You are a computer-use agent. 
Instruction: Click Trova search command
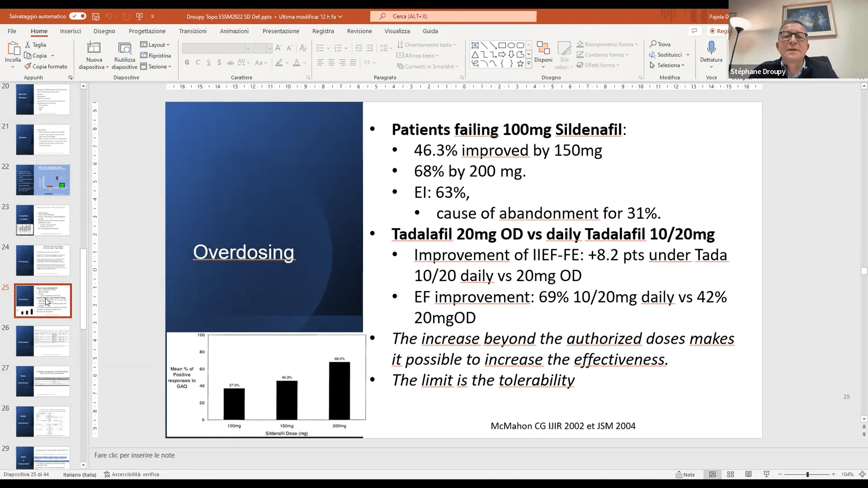tap(660, 44)
